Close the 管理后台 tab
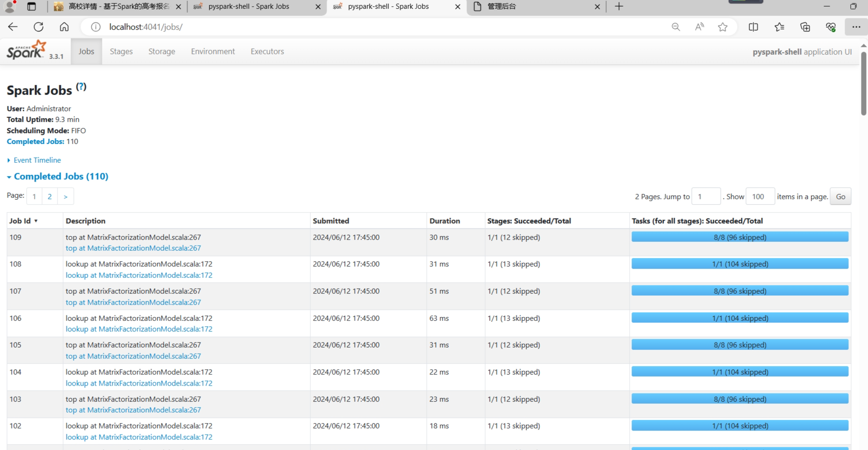Image resolution: width=868 pixels, height=450 pixels. pyautogui.click(x=597, y=7)
